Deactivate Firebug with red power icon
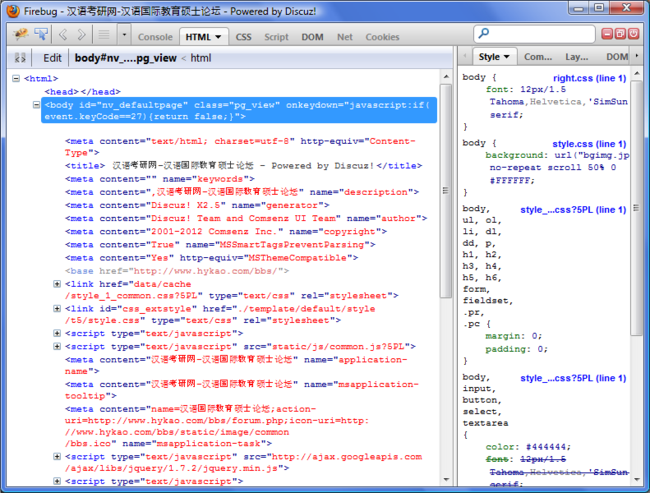This screenshot has height=493, width=650. pyautogui.click(x=633, y=34)
